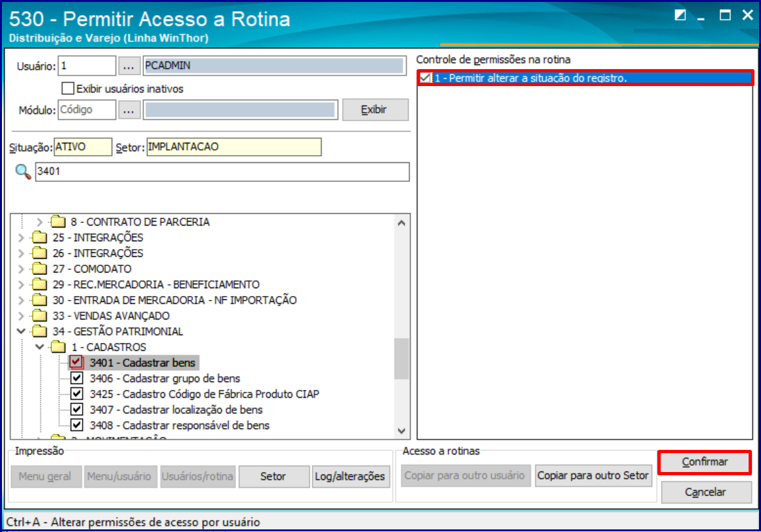Image resolution: width=761 pixels, height=532 pixels.
Task: Click the Confirmar button
Action: 705,462
